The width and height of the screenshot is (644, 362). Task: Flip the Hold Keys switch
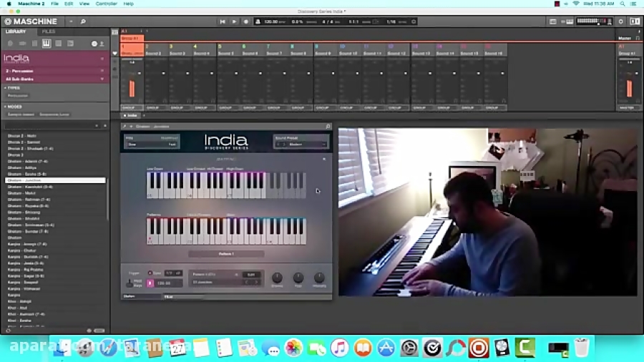[x=130, y=283]
